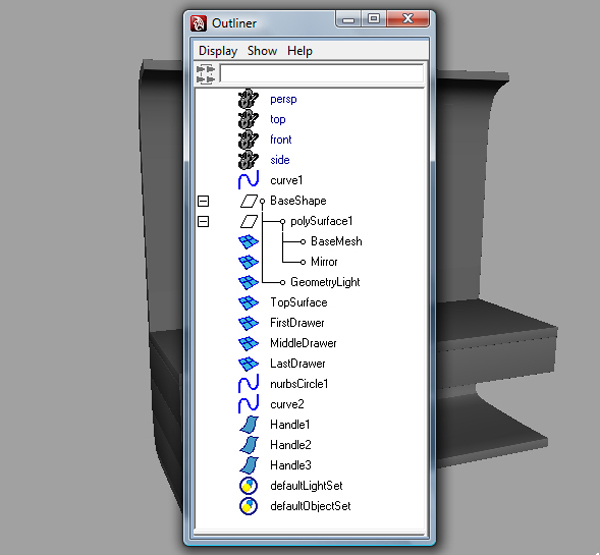Select the Handle1 entry
This screenshot has height=555, width=600.
pyautogui.click(x=290, y=425)
